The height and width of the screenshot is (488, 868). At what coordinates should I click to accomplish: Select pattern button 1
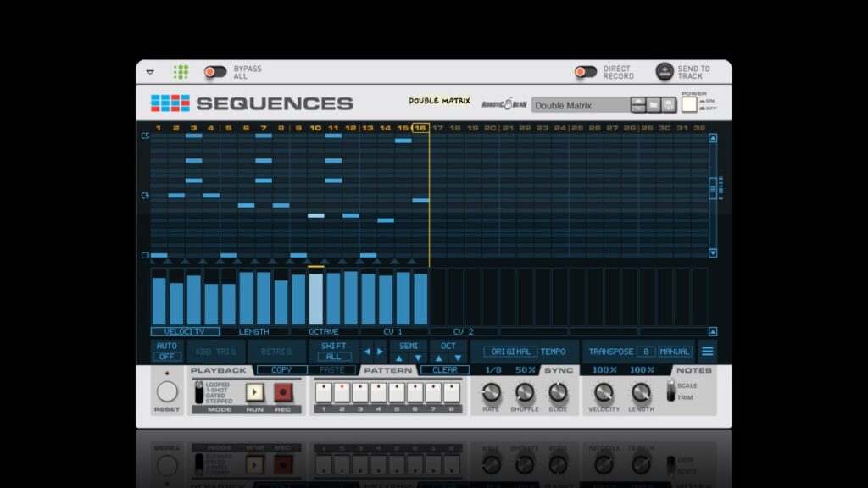[x=323, y=392]
